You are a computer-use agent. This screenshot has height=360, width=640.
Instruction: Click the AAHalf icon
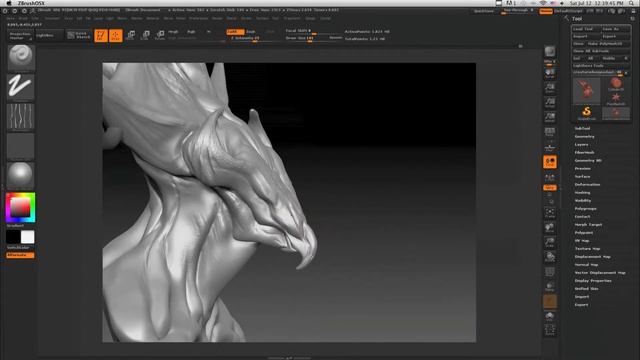(x=550, y=118)
